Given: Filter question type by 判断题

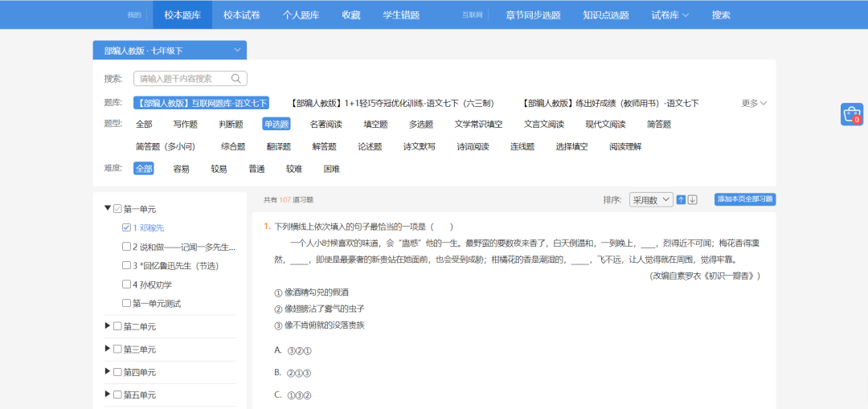Looking at the screenshot, I should point(231,125).
